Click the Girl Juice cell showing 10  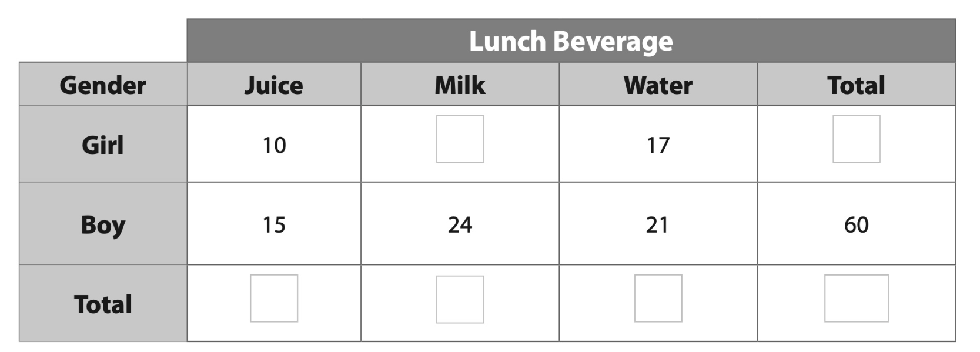[274, 145]
